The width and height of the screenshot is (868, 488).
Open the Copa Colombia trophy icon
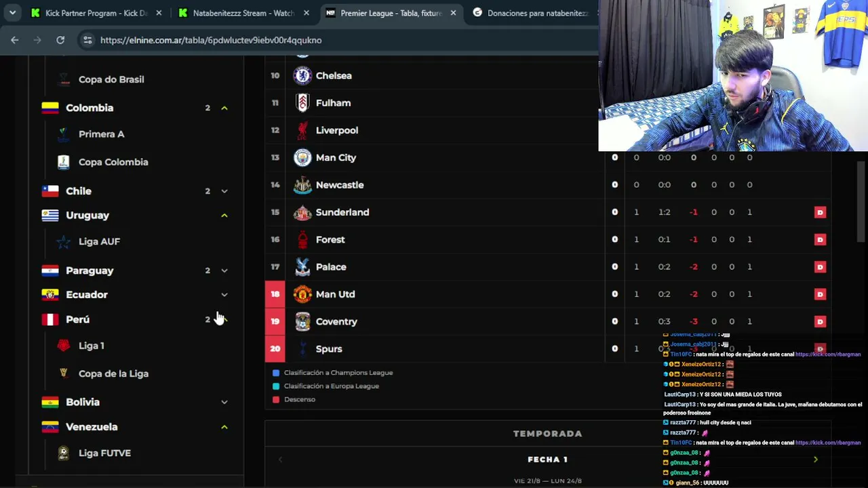(63, 162)
